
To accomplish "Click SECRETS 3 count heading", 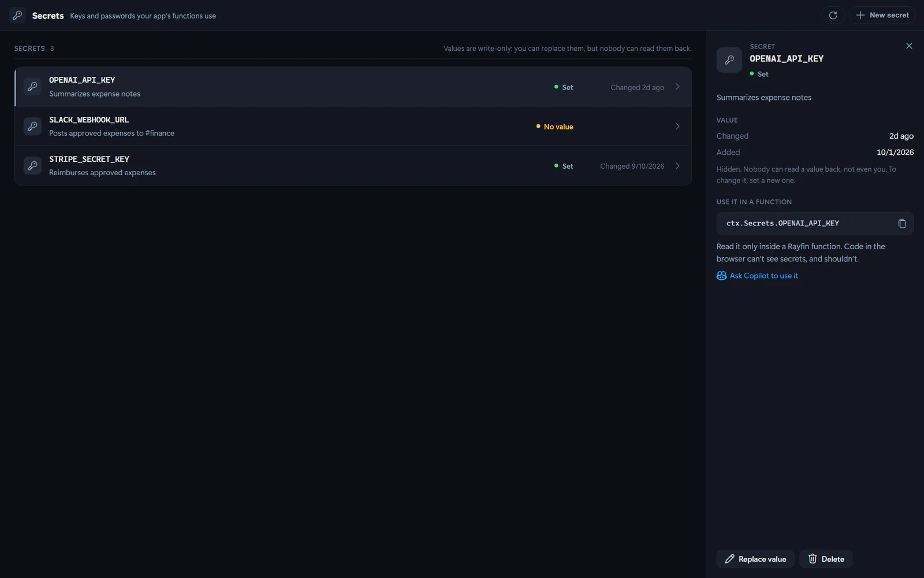I will point(34,49).
